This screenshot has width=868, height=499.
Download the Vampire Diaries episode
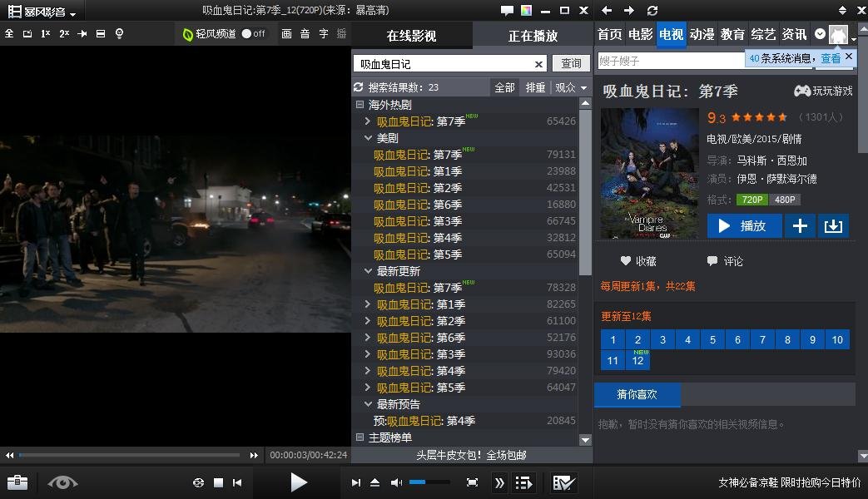833,225
